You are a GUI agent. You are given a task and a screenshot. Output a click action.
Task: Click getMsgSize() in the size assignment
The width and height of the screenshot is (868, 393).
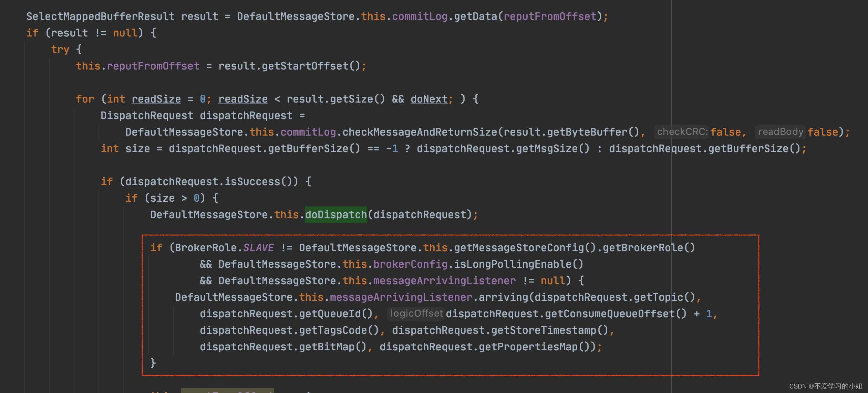pyautogui.click(x=552, y=149)
